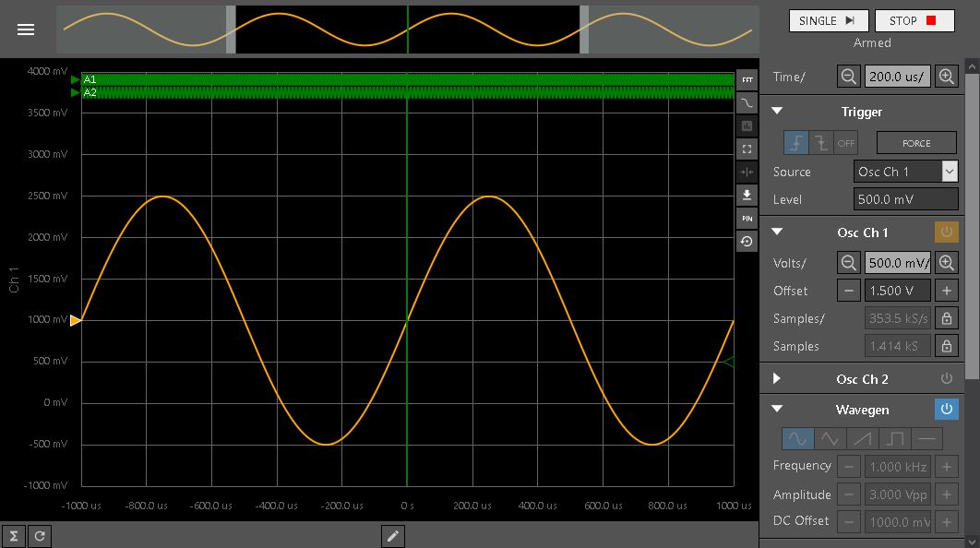980x548 pixels.
Task: Select triangle waveform in Wavegen
Action: [x=830, y=438]
